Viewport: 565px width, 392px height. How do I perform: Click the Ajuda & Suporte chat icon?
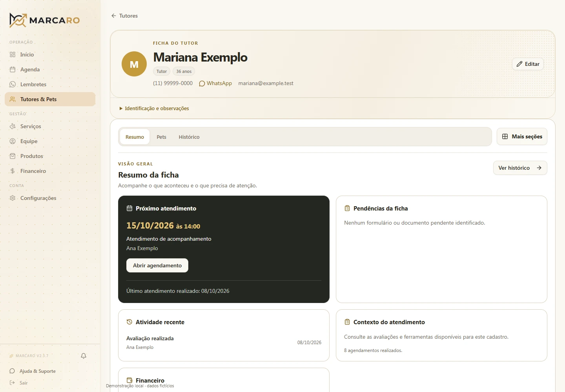12,371
